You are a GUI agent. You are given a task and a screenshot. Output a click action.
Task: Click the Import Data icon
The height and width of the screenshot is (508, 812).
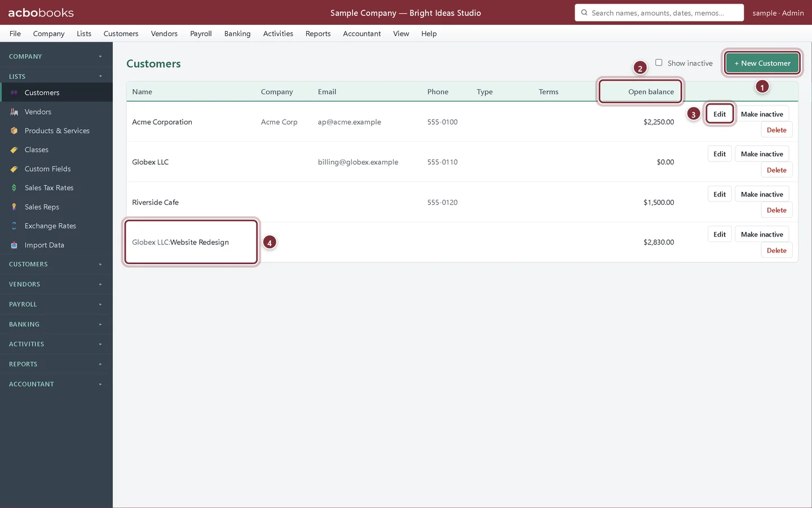tap(14, 245)
